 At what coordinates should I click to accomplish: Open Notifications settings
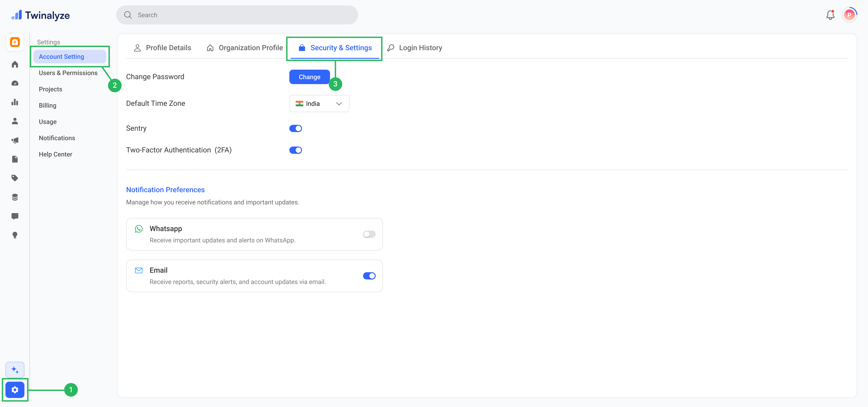(57, 138)
